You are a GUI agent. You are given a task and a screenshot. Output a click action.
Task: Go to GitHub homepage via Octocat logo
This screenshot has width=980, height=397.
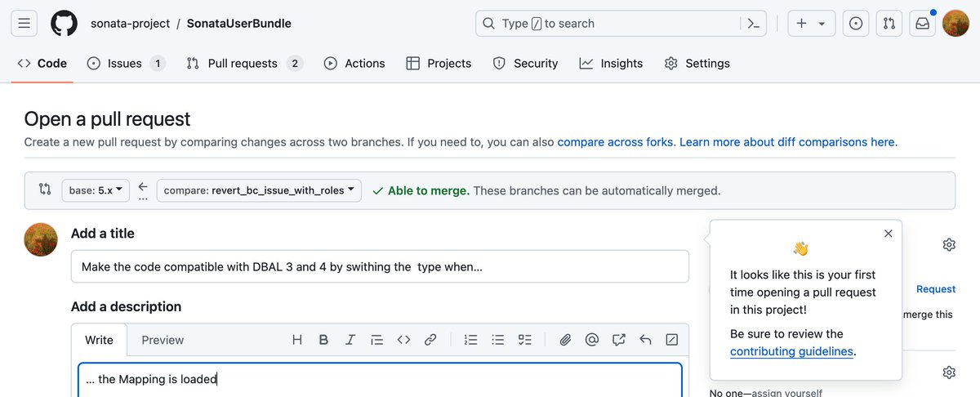point(64,24)
